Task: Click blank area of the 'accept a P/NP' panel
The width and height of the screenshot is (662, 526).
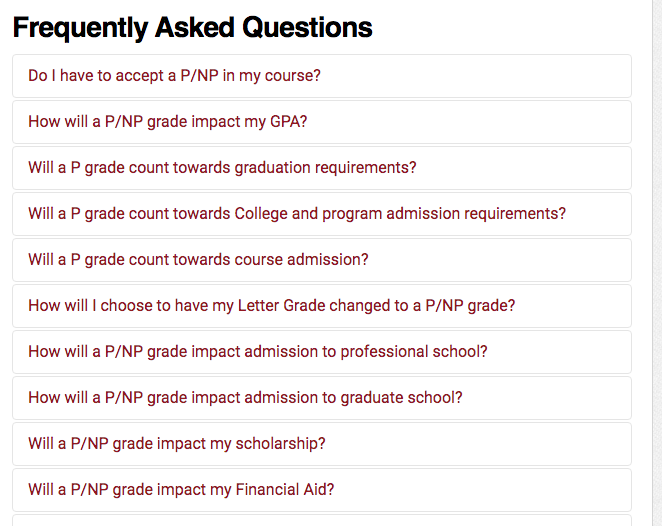Action: pos(475,76)
